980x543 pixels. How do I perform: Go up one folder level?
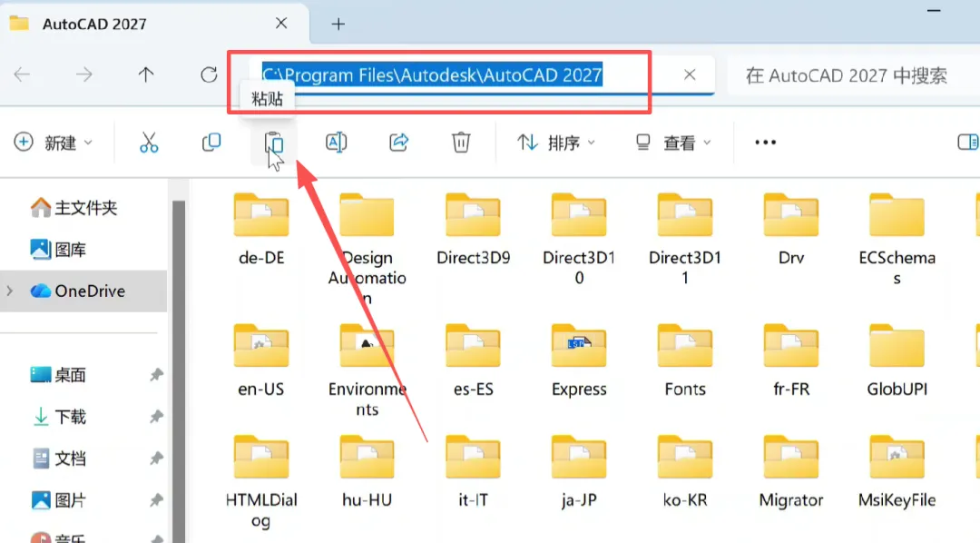click(146, 75)
